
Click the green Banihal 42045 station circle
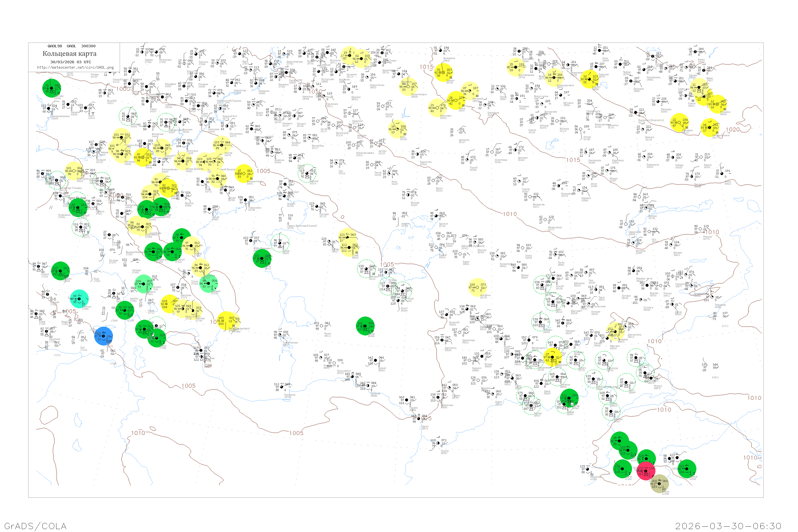point(687,469)
